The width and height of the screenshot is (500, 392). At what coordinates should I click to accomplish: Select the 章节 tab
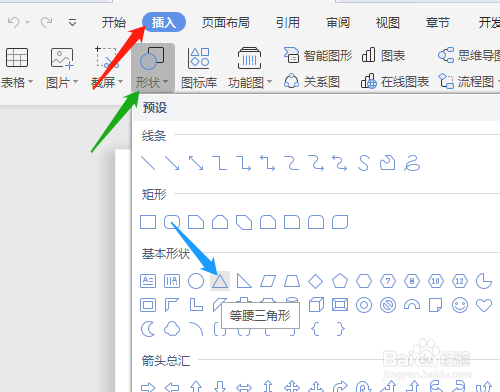437,22
